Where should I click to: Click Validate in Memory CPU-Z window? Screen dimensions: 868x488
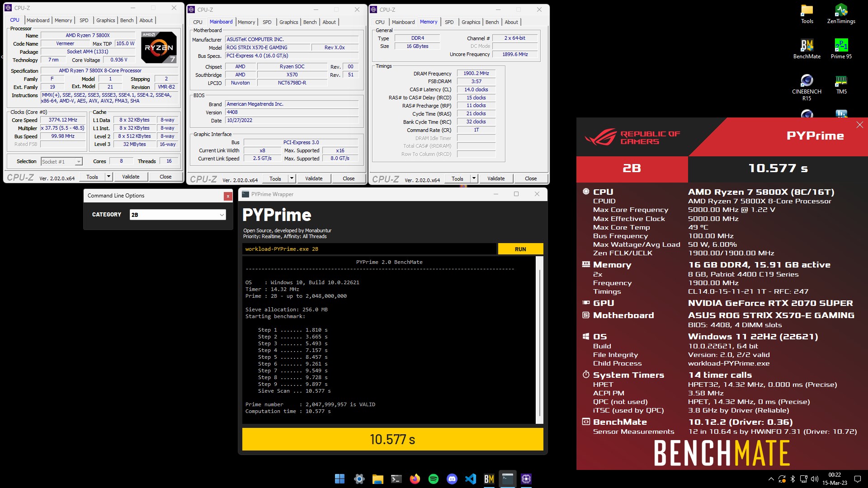(x=496, y=178)
